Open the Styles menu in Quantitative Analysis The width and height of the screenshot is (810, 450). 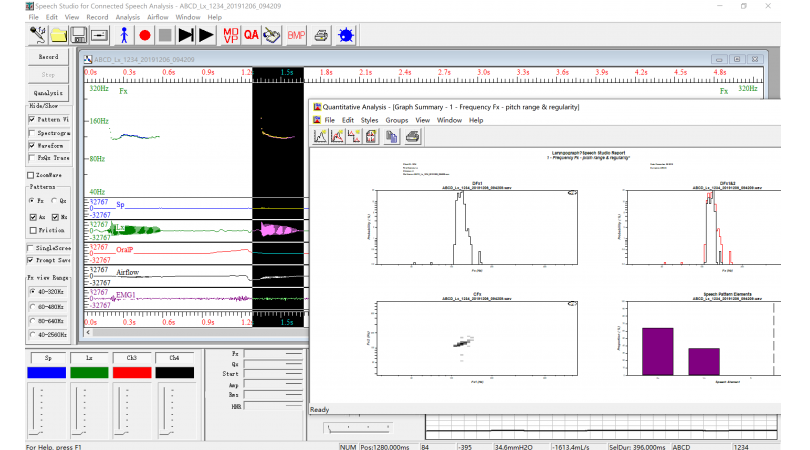(368, 120)
